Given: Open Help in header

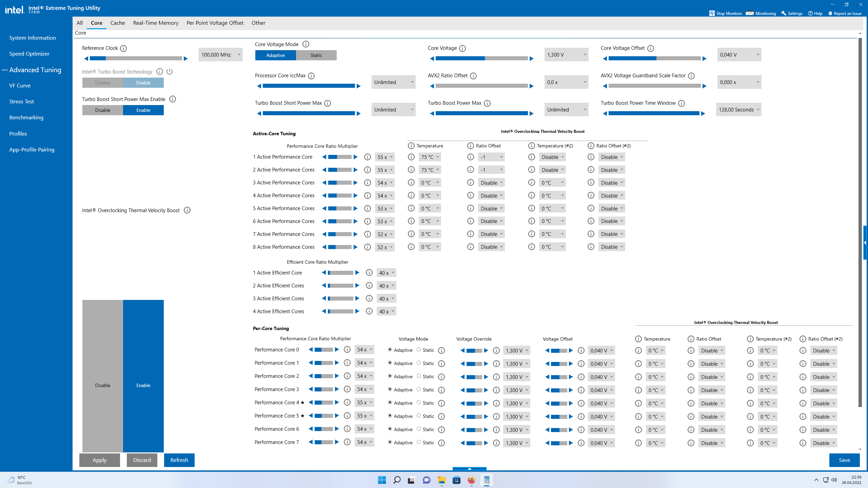Looking at the screenshot, I should pyautogui.click(x=815, y=13).
